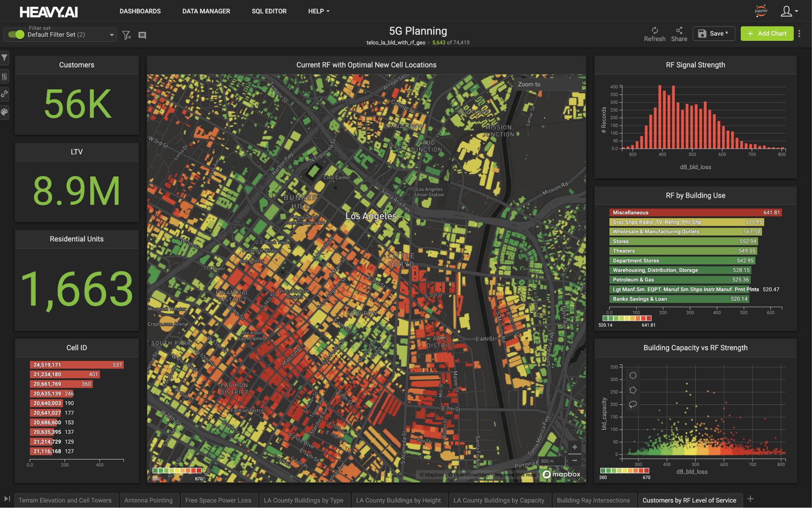Screen dimensions: 812x508
Task: Open the sidebar sliders settings icon
Action: tap(4, 76)
